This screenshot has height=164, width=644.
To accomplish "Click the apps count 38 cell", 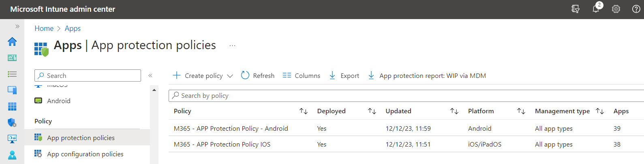I will coord(617,144).
